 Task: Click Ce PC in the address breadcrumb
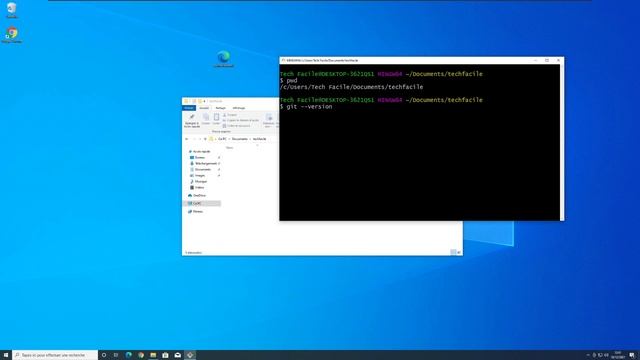coord(222,139)
